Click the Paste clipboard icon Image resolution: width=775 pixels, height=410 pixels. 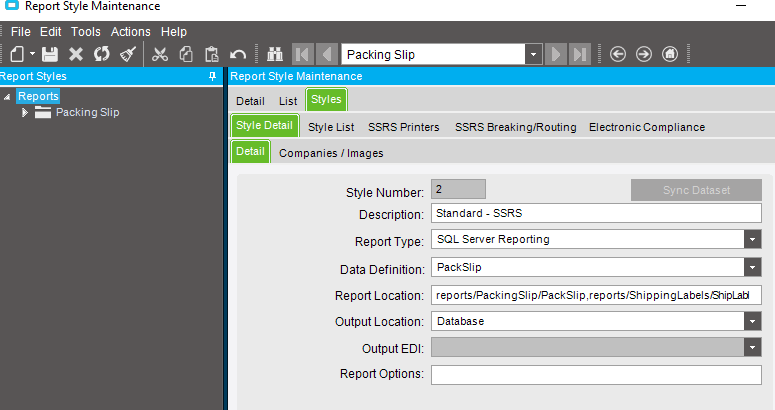pos(212,54)
